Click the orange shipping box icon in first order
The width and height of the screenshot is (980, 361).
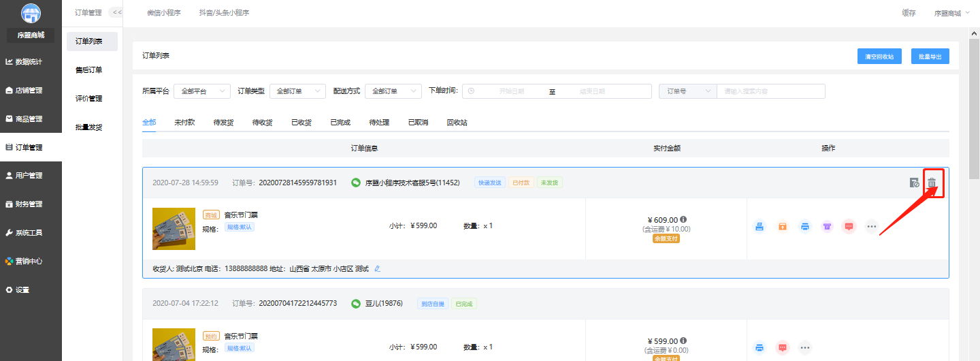pos(782,227)
